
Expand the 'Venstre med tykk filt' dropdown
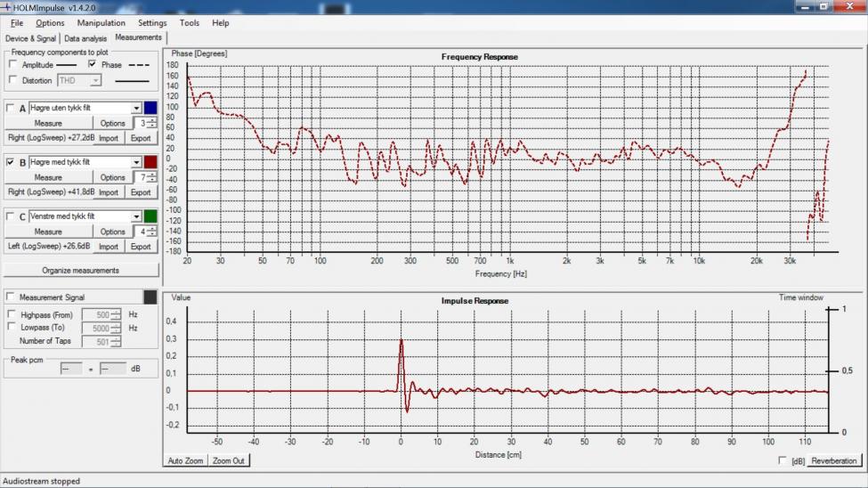coord(136,216)
